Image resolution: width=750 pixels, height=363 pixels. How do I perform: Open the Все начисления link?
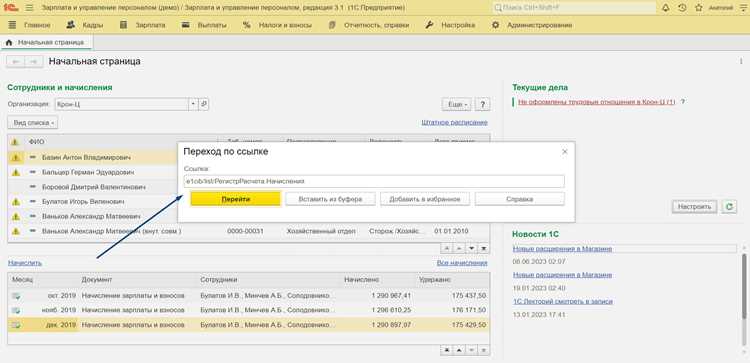462,263
